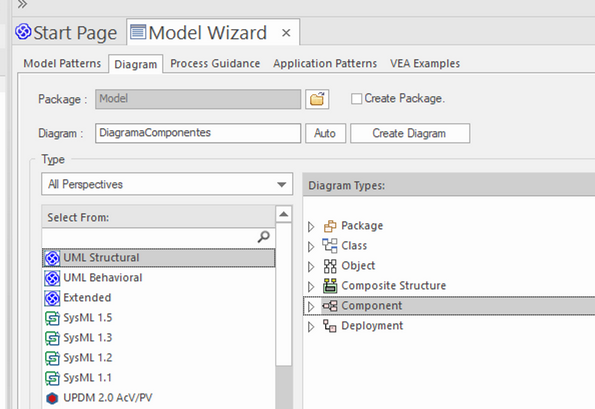This screenshot has width=595, height=409.
Task: Expand the chevron at top-left toolbar
Action: [x=22, y=5]
